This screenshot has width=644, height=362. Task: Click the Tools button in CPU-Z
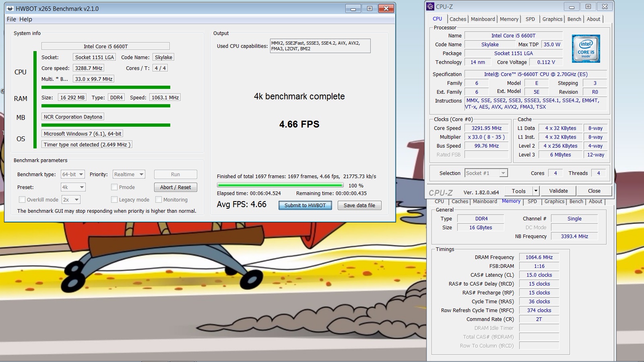click(x=518, y=191)
